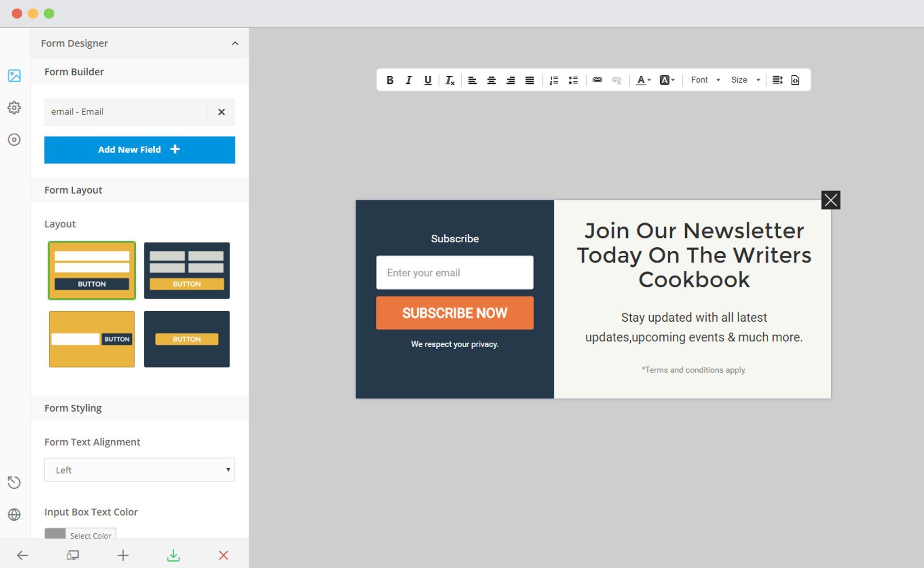This screenshot has width=924, height=568.
Task: Choose the two-column dark layout
Action: [x=187, y=270]
